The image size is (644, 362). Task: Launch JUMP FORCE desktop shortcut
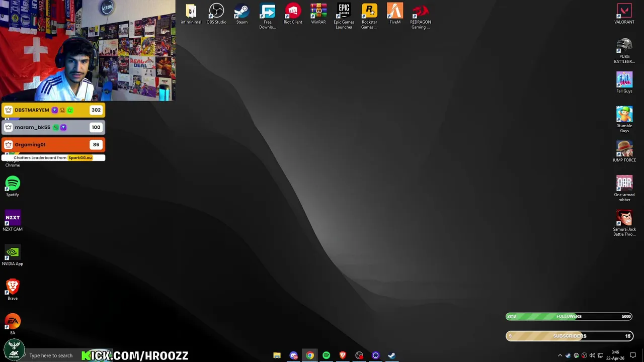[x=624, y=151]
